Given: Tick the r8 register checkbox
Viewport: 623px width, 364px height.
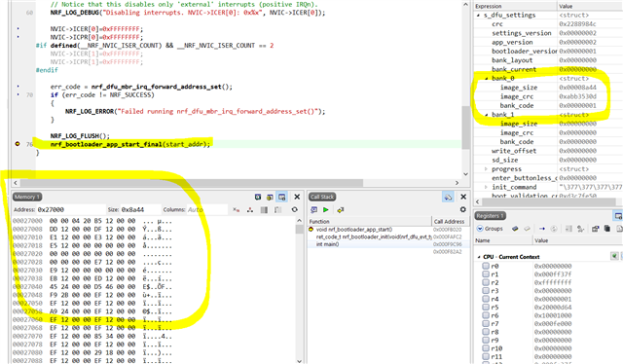Looking at the screenshot, I should click(486, 332).
